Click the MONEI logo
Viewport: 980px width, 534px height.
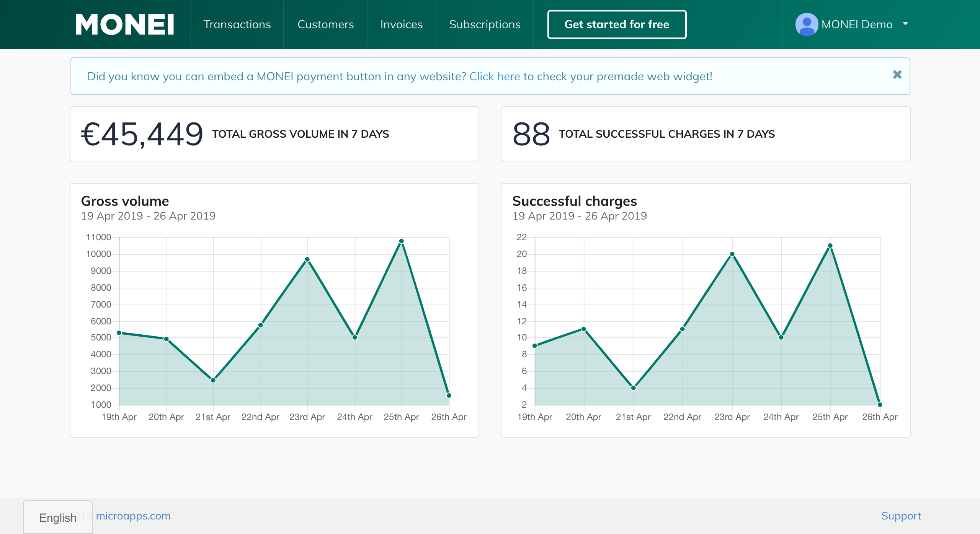click(125, 24)
